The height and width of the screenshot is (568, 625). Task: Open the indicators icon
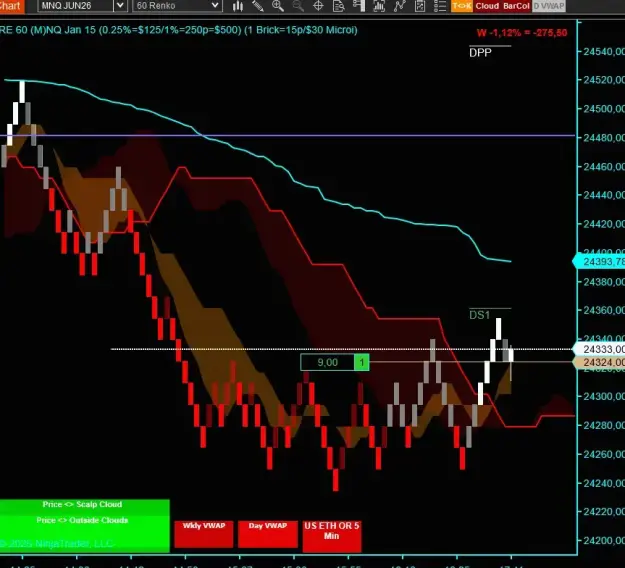tap(399, 6)
